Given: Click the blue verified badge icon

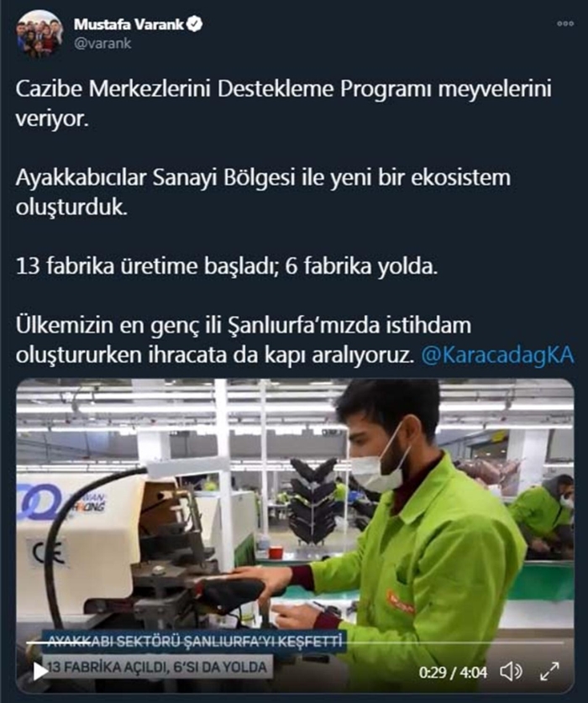Looking at the screenshot, I should tap(194, 24).
